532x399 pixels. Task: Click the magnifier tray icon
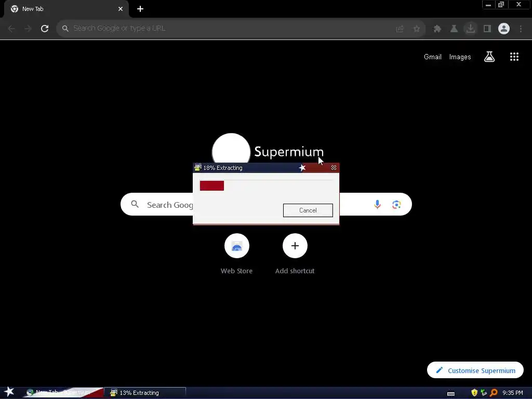(494, 393)
